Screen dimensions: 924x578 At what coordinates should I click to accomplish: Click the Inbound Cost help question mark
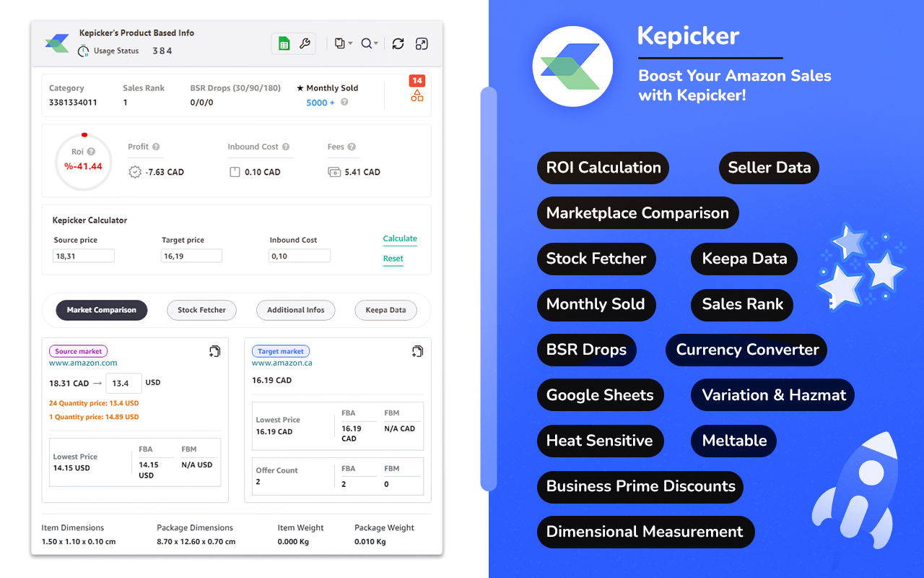point(286,147)
